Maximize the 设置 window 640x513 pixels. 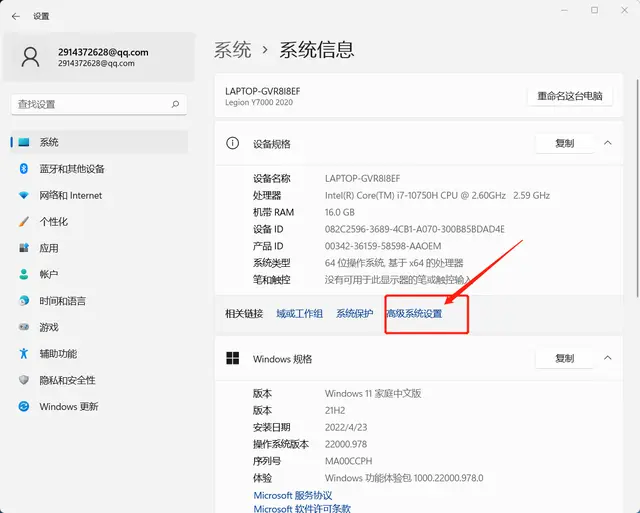[595, 10]
